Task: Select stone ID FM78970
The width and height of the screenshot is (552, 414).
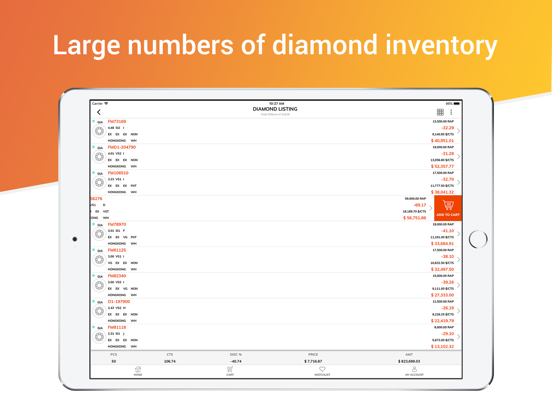Action: coord(117,224)
